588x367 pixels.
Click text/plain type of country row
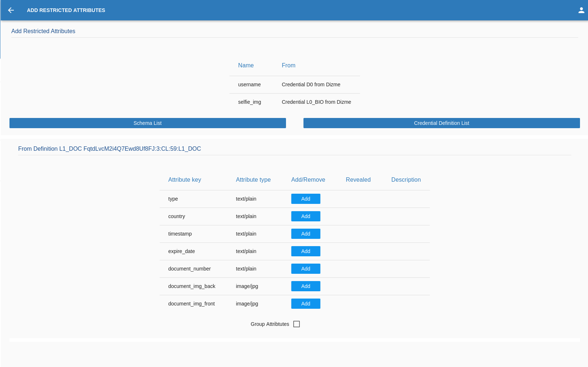(246, 216)
